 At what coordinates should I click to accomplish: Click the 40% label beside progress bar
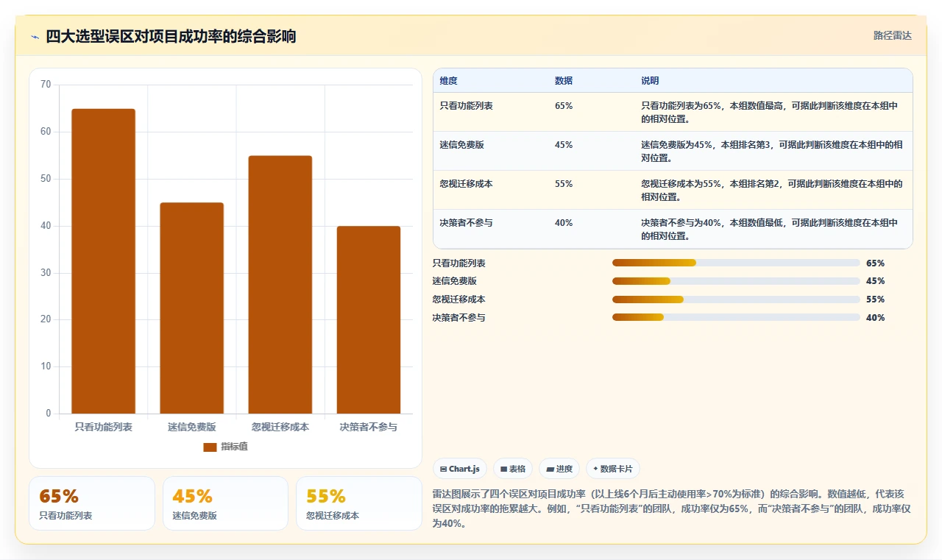(x=875, y=317)
